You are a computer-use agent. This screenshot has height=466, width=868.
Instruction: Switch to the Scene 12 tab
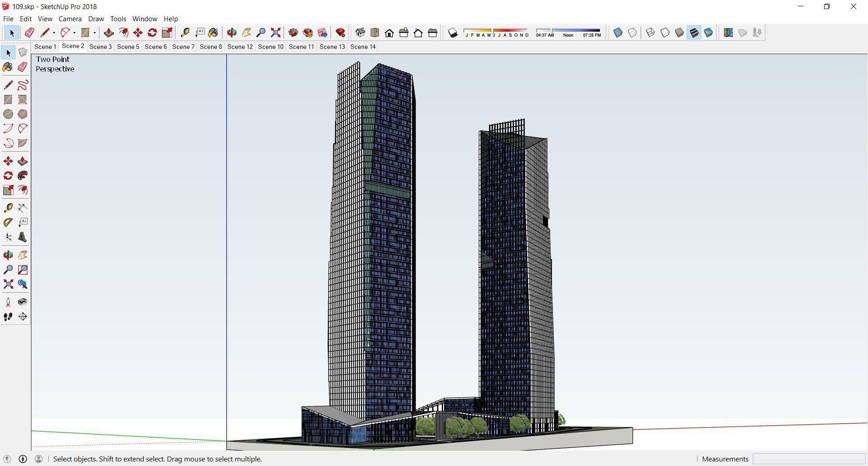pyautogui.click(x=240, y=47)
